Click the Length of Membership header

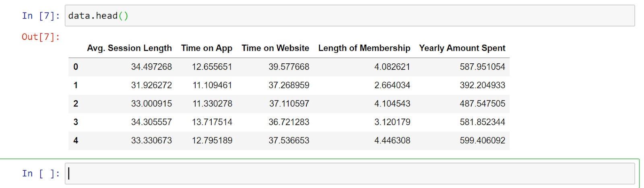[x=364, y=48]
